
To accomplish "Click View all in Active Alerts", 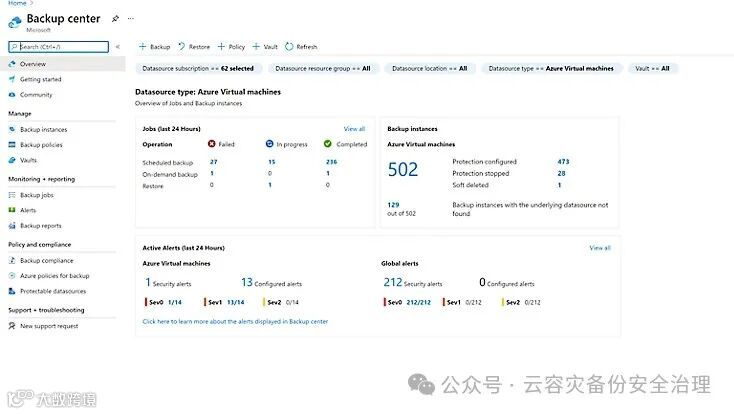I will (x=600, y=248).
